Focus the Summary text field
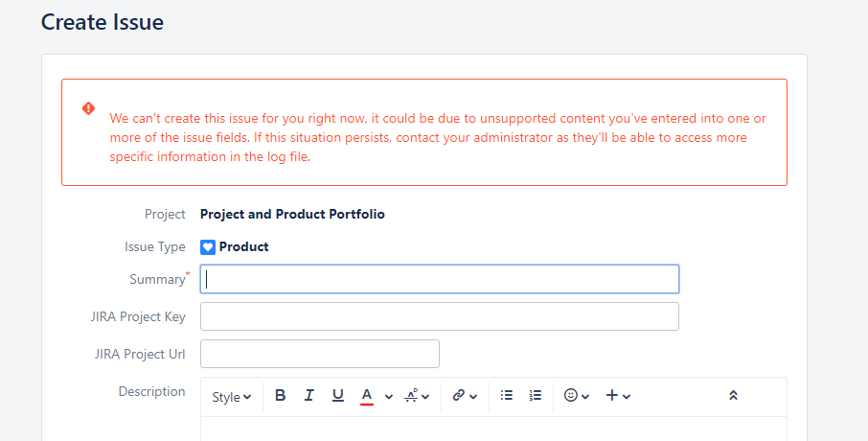 [x=439, y=279]
